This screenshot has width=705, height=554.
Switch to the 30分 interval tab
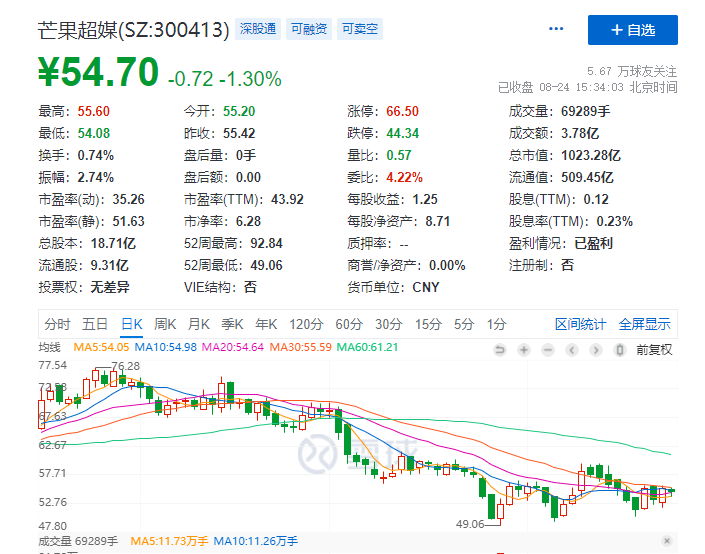(389, 324)
